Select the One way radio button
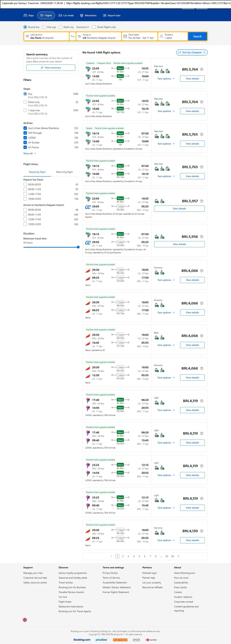231x644 pixels. coord(44,27)
